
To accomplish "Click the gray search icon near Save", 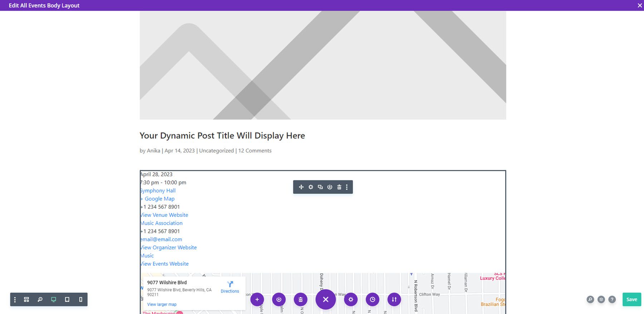I will pyautogui.click(x=590, y=299).
